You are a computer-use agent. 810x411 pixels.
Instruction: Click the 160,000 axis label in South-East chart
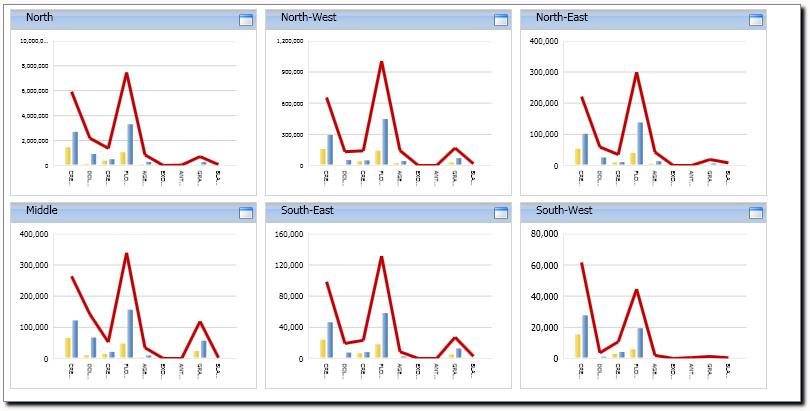[289, 234]
